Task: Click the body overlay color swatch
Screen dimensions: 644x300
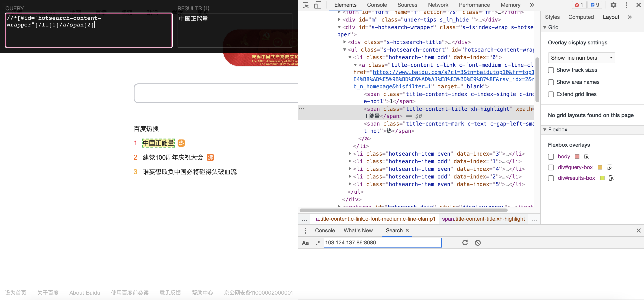Action: click(x=577, y=157)
